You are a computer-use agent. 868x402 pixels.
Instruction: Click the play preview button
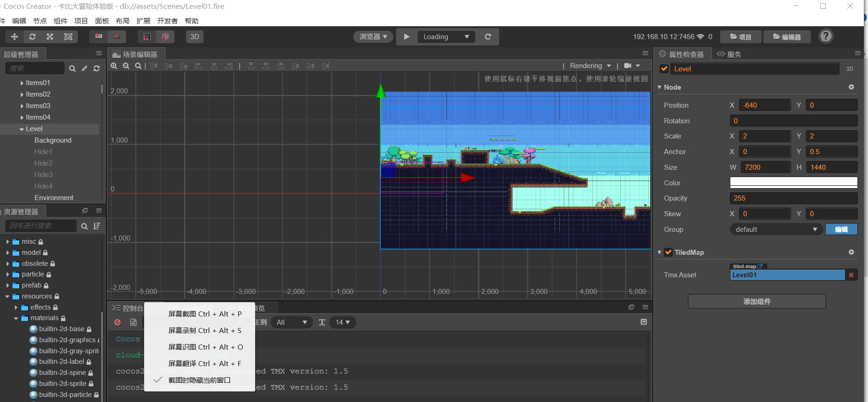(x=407, y=37)
